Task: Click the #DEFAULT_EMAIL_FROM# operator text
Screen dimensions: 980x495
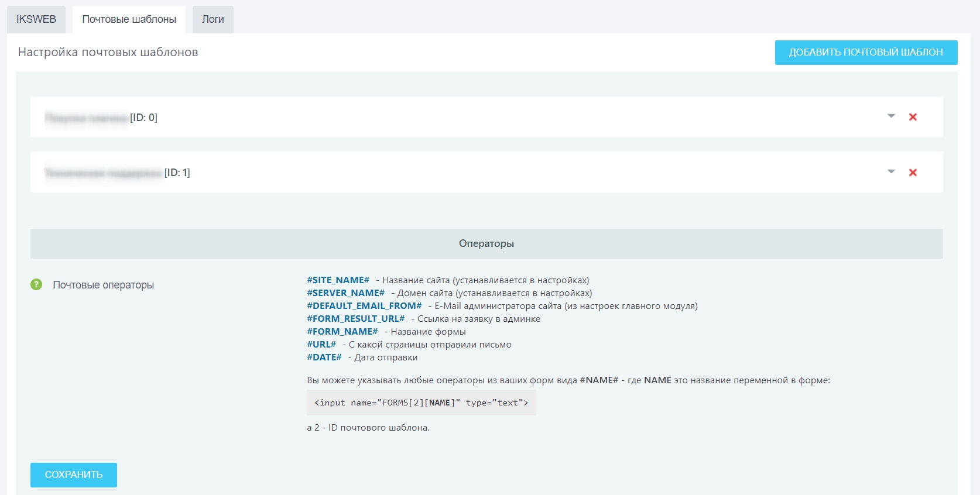Action: (x=364, y=306)
